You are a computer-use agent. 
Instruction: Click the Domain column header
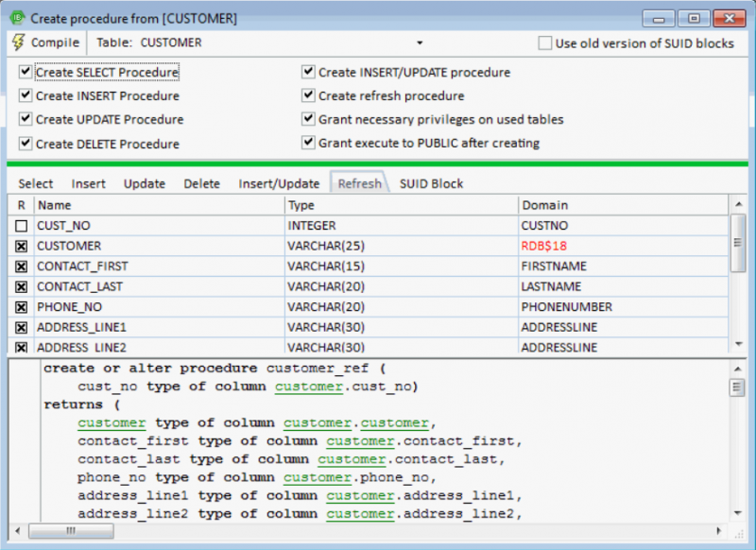(x=623, y=205)
